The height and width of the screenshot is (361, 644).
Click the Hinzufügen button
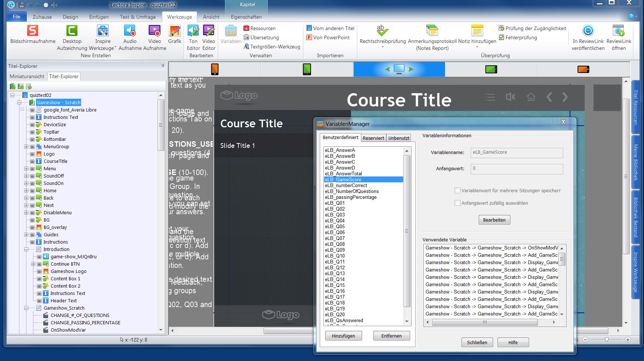point(343,336)
